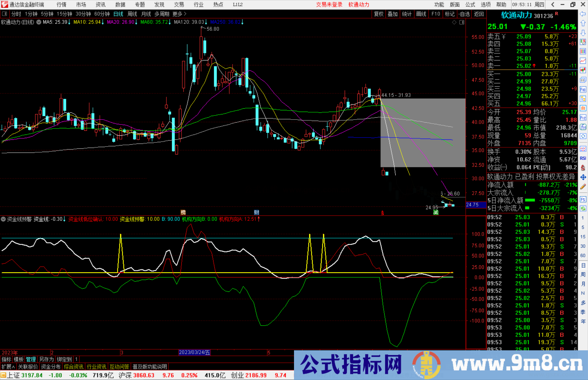Viewport: 588px width, 380px height.
Task: Click the chart diamond marker icon
Action: coord(454,22)
